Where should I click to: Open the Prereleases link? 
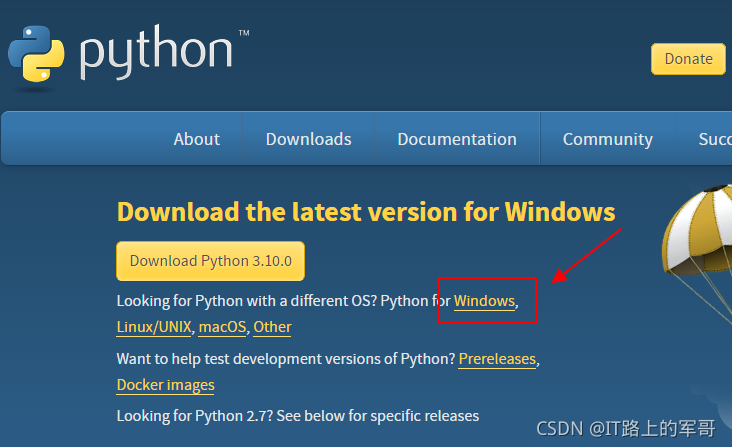pos(497,359)
